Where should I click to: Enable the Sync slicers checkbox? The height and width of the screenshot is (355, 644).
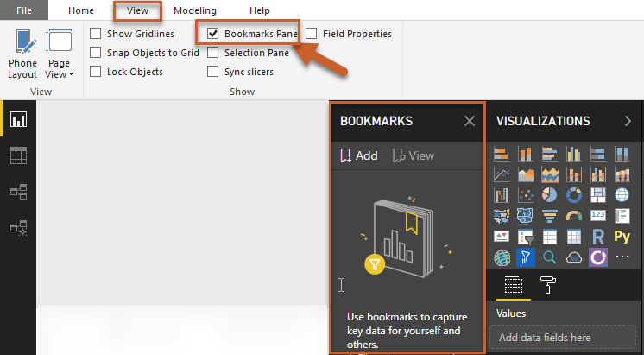coord(213,72)
